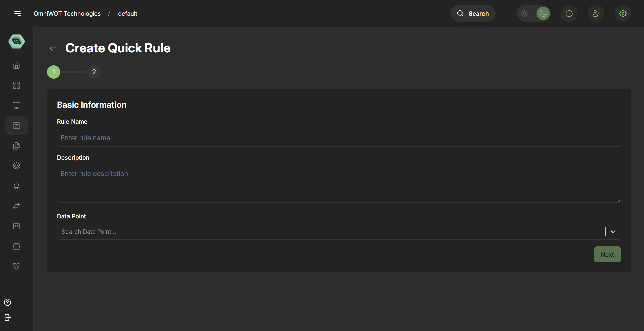Click the data transfer arrows icon
This screenshot has height=331, width=644.
click(x=16, y=206)
